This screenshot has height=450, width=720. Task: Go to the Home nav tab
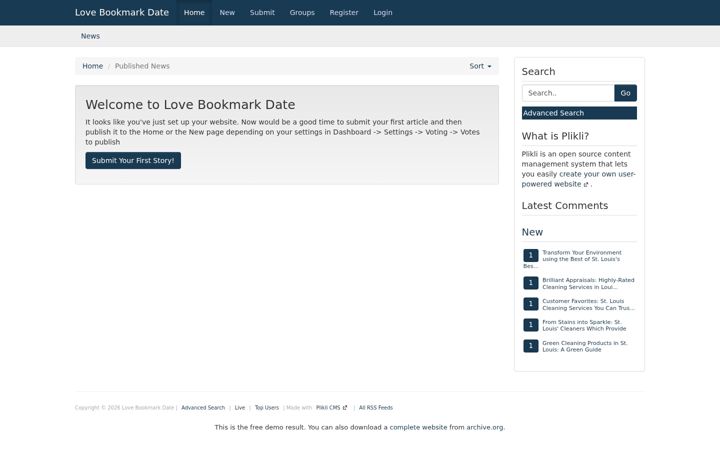(x=194, y=12)
